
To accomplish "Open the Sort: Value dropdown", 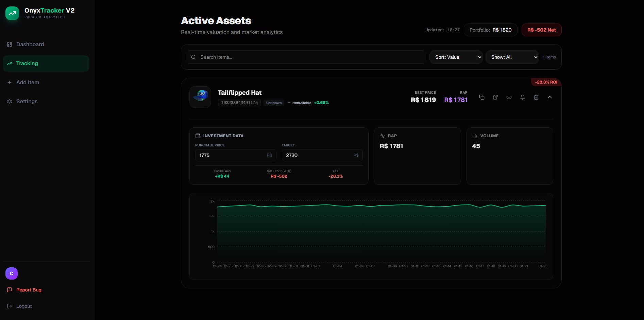I will (456, 57).
